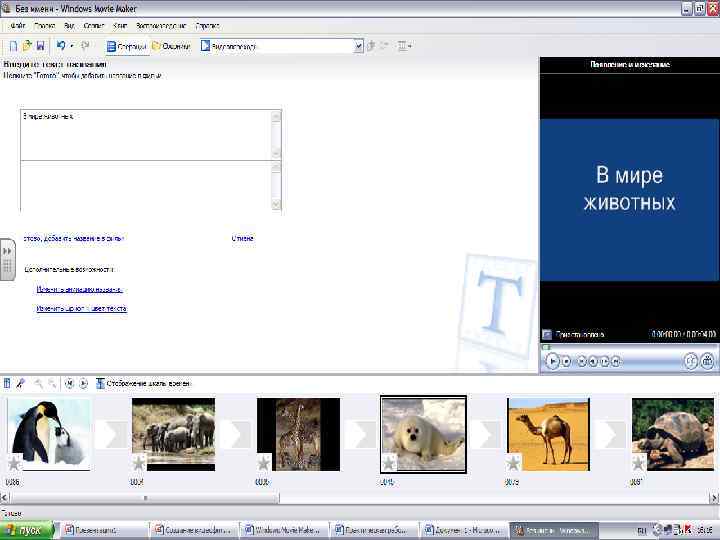The width and height of the screenshot is (720, 540).
Task: Click the collapsed pane expander handle
Action: click(7, 259)
